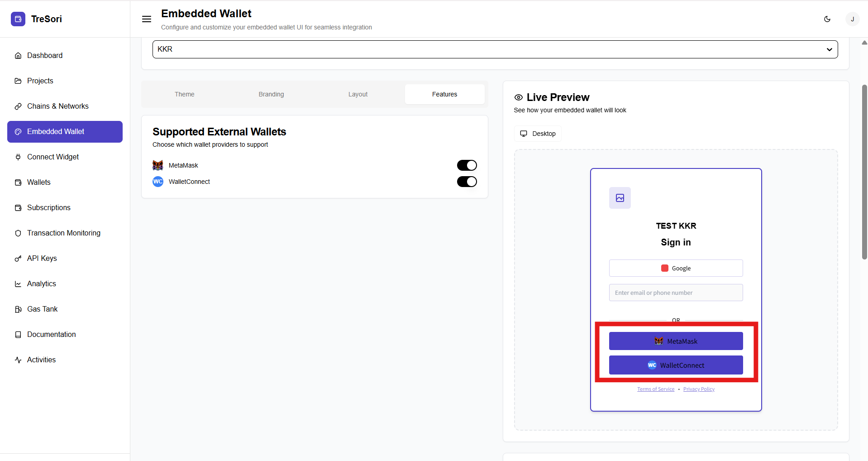Click the MetaMask fox icon in wallet list
This screenshot has width=868, height=461.
point(158,165)
